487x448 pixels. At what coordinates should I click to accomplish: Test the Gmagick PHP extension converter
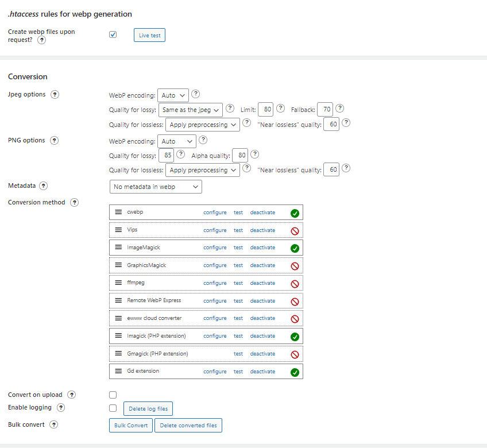coord(238,354)
